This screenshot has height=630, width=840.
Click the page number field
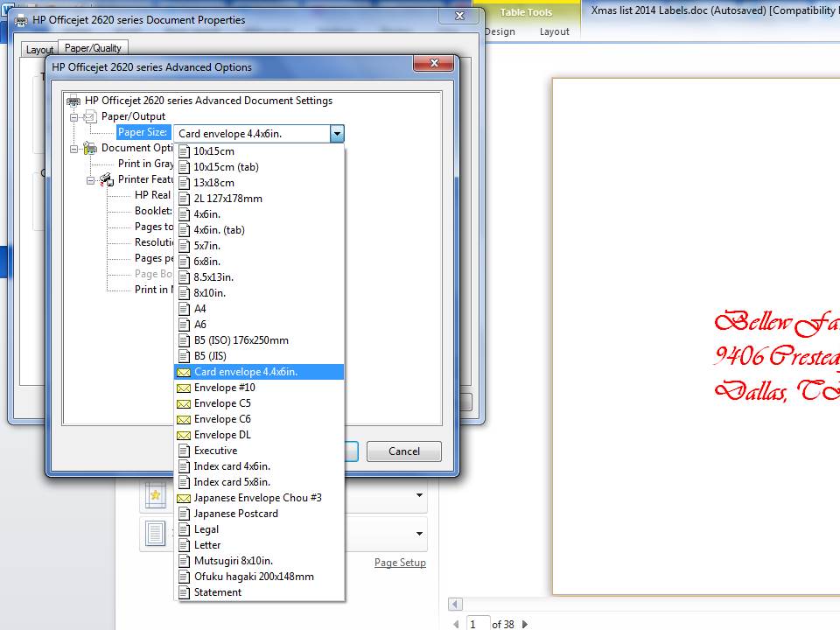click(478, 624)
